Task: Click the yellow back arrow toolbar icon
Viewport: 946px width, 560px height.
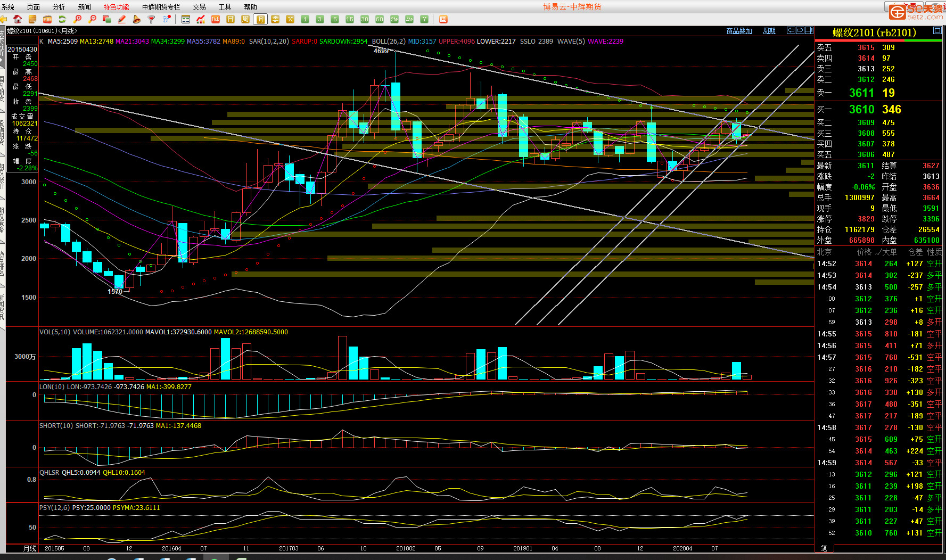Action: 3,19
